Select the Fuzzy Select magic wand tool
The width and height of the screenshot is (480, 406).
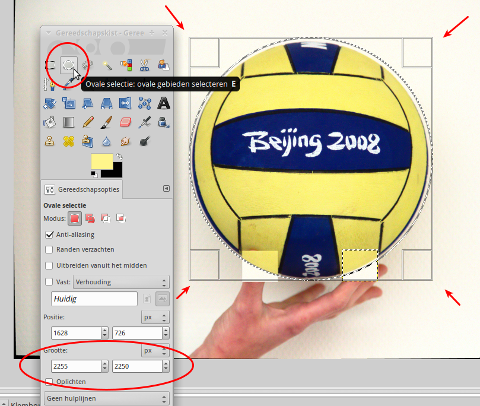[107, 65]
